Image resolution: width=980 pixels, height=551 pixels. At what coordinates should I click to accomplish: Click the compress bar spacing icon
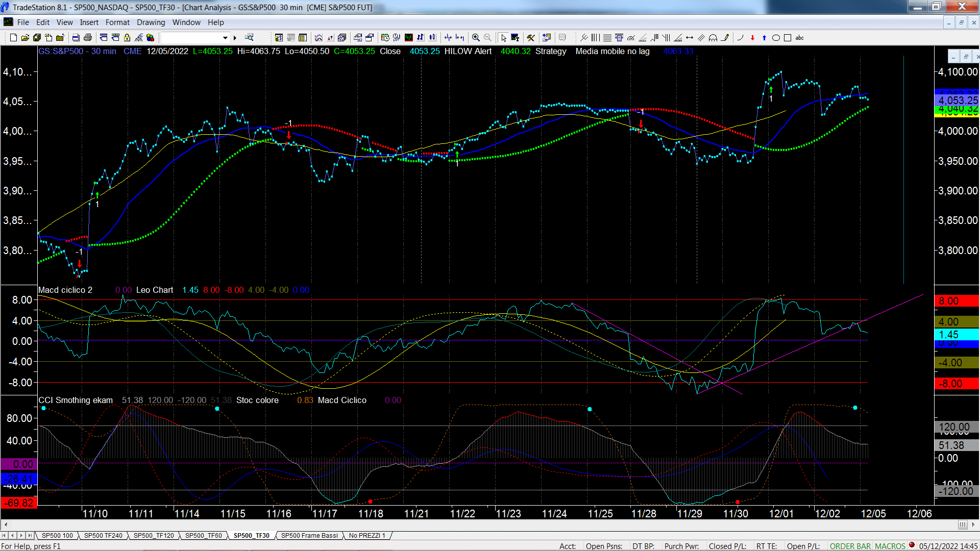[448, 38]
